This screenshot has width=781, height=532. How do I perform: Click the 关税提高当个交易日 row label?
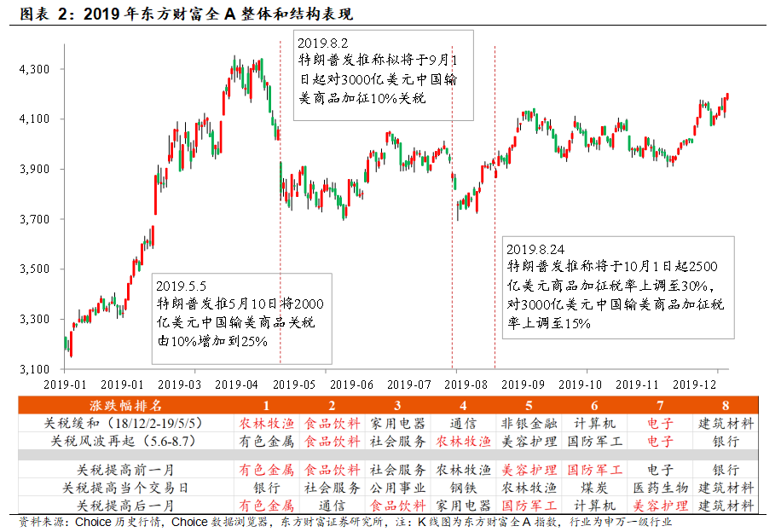(x=126, y=488)
